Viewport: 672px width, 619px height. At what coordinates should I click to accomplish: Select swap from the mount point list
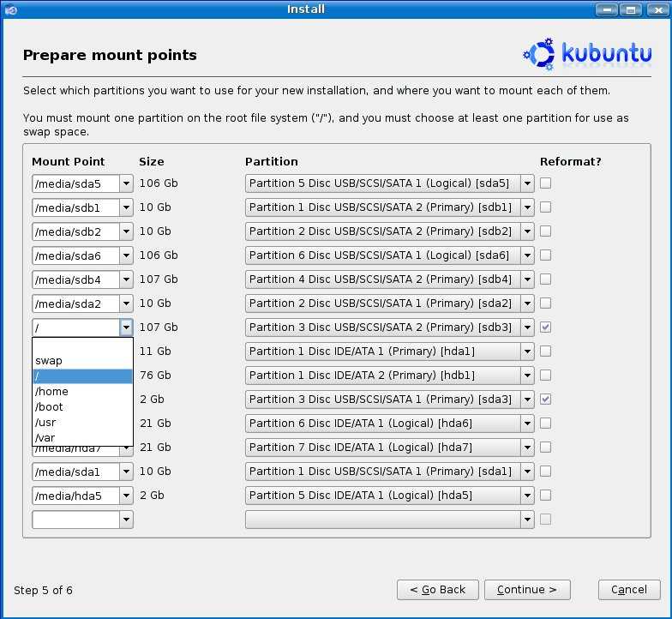pos(49,361)
